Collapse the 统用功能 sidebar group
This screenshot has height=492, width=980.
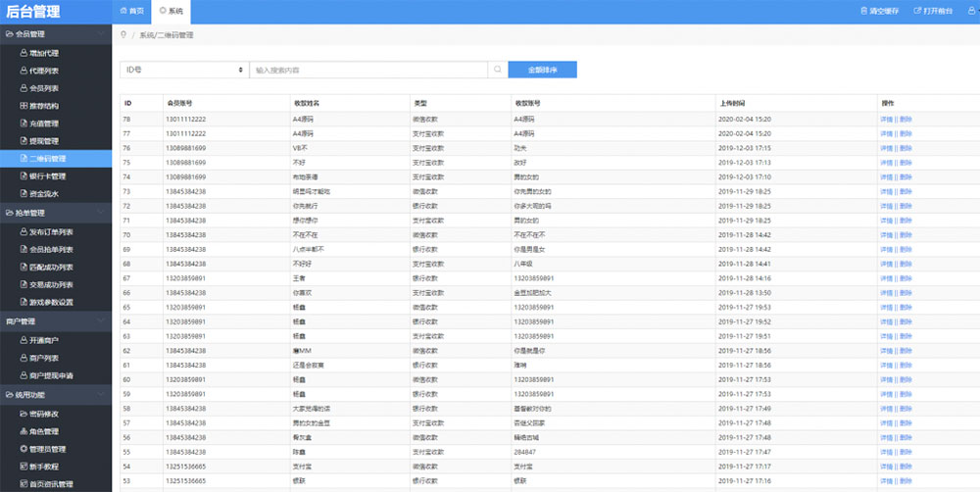[x=56, y=395]
